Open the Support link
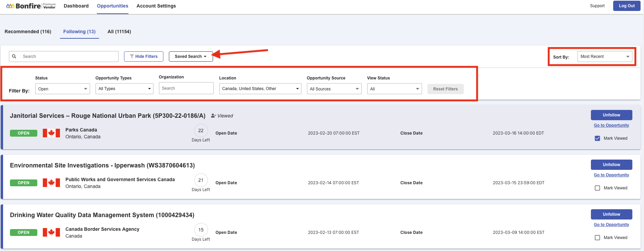This screenshot has height=251, width=644. (x=597, y=6)
